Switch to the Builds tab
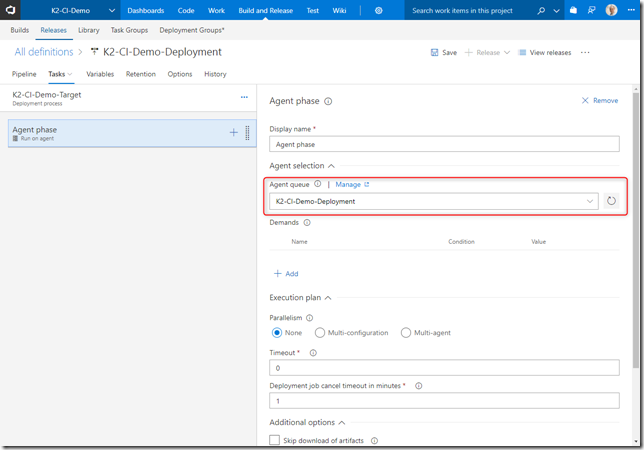The image size is (644, 450). pos(20,30)
